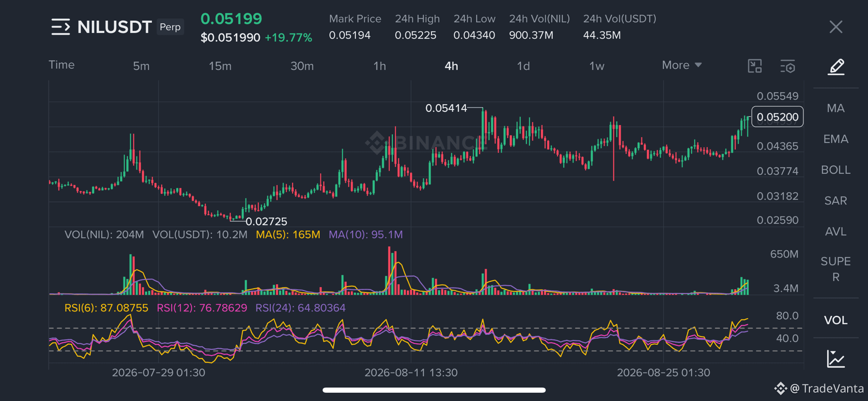Click the MA(10): 95.1M volume label
The height and width of the screenshot is (401, 868).
pyautogui.click(x=365, y=234)
